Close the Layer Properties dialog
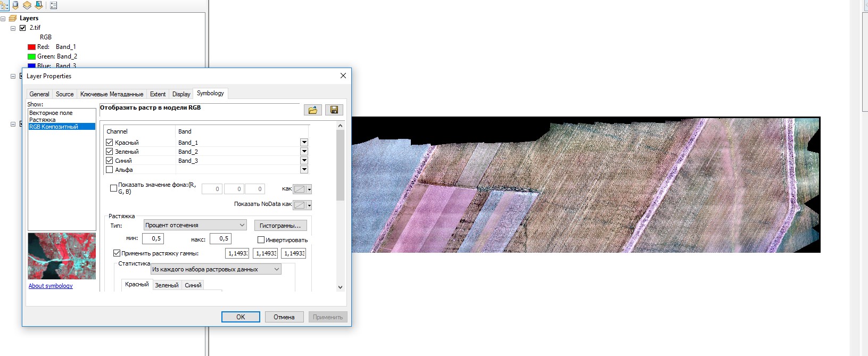Viewport: 868px width, 356px height. [343, 76]
